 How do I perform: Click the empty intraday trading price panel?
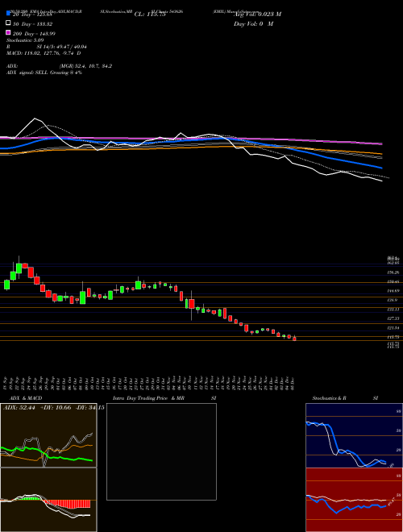click(x=161, y=451)
